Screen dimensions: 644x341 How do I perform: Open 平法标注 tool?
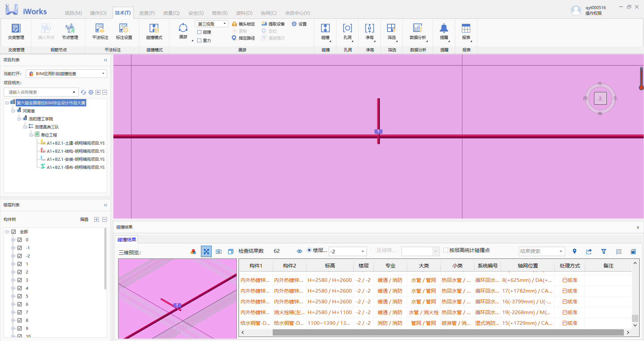[100, 32]
